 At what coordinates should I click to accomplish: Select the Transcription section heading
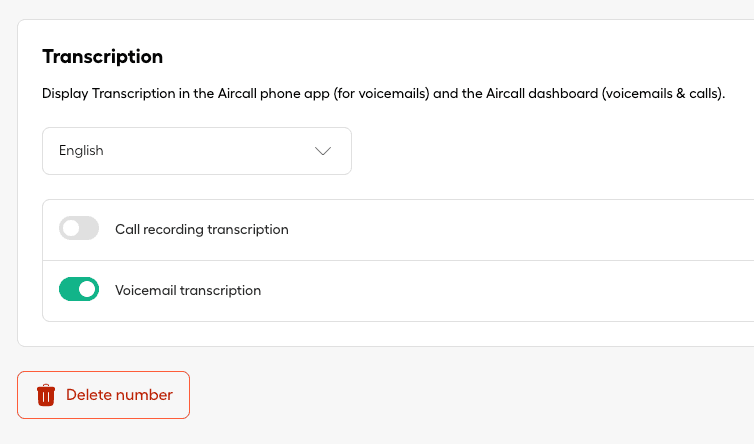tap(102, 56)
